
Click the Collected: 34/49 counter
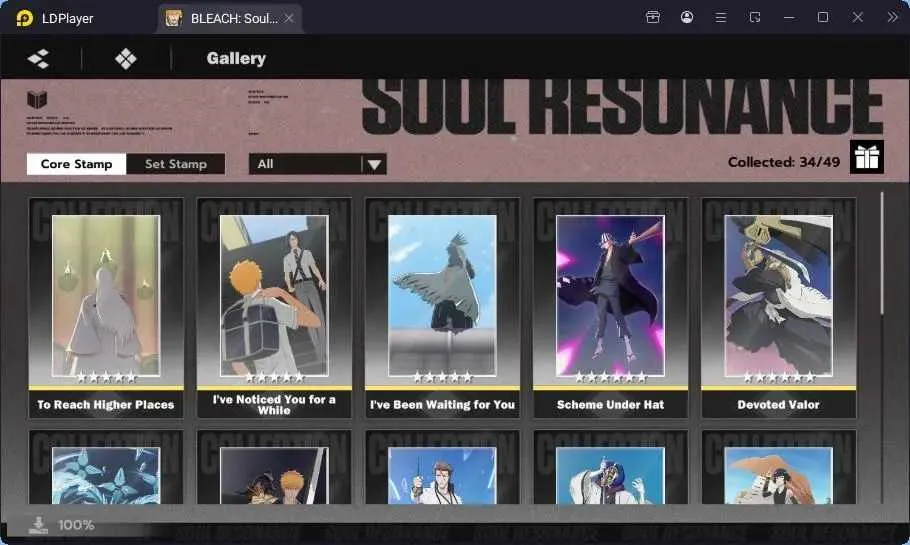(783, 163)
